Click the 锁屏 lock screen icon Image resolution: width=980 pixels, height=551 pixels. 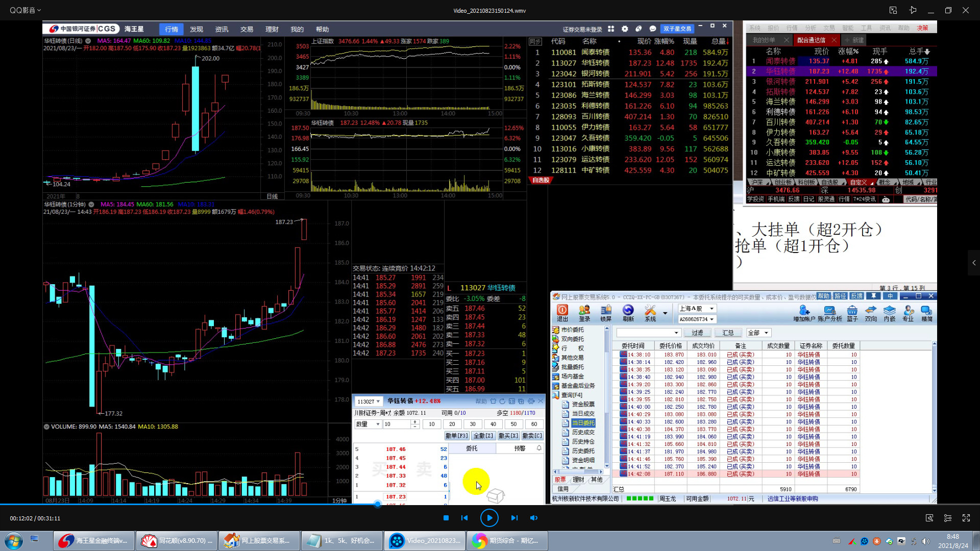click(606, 313)
